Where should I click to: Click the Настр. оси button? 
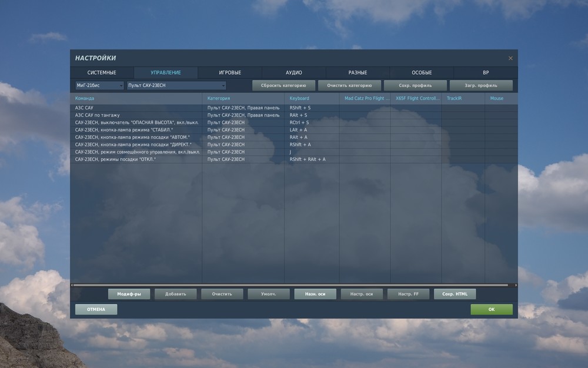(362, 294)
